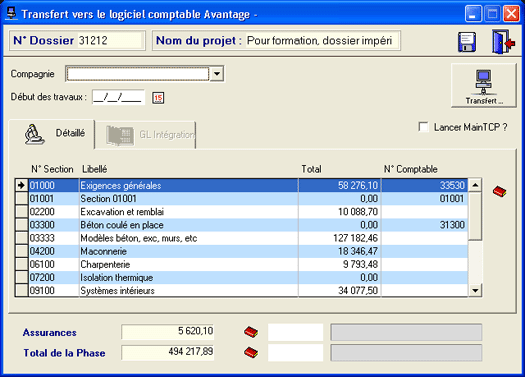This screenshot has width=525, height=377.
Task: Click the N° Comptable cell 31300
Action: click(x=424, y=225)
